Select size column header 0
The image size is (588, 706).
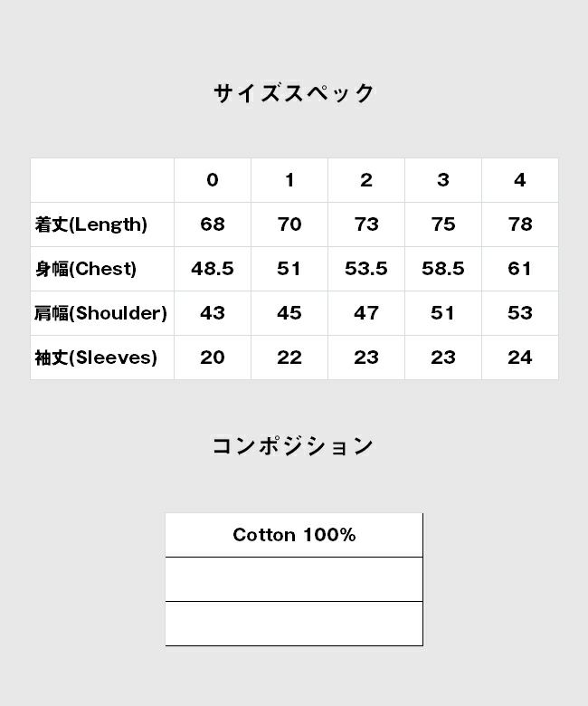point(213,180)
